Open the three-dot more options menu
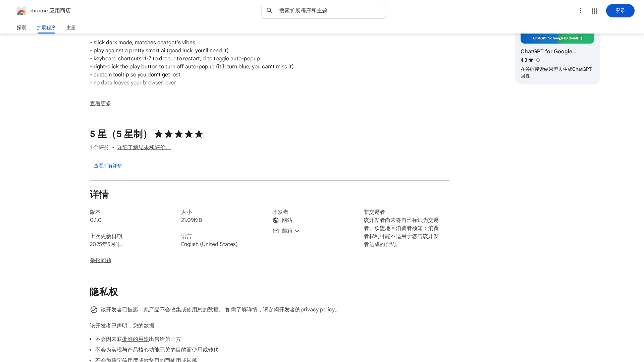The image size is (644, 362). coord(580,11)
